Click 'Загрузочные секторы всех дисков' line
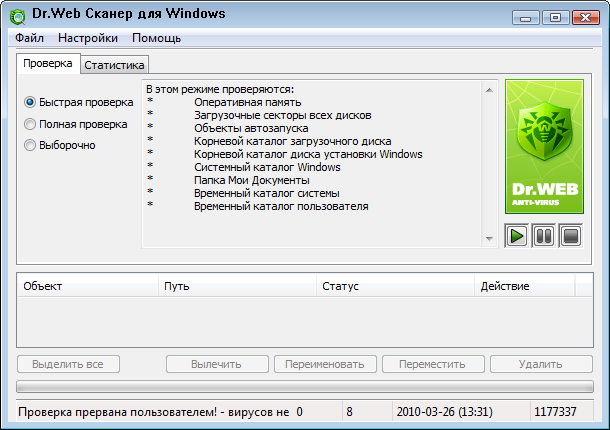The image size is (610, 430). pyautogui.click(x=283, y=115)
